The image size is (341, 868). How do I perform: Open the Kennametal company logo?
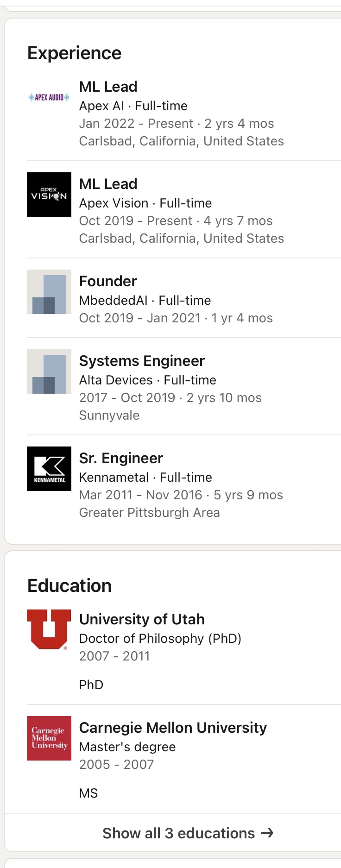[x=49, y=469]
